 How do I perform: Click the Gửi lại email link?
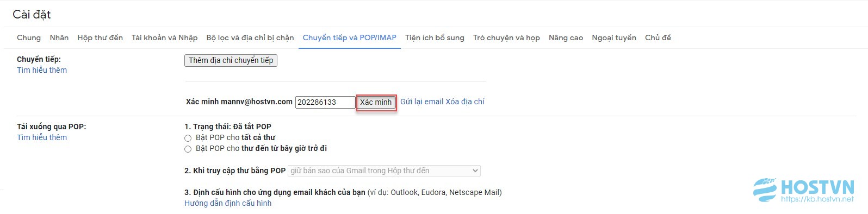pyautogui.click(x=422, y=102)
